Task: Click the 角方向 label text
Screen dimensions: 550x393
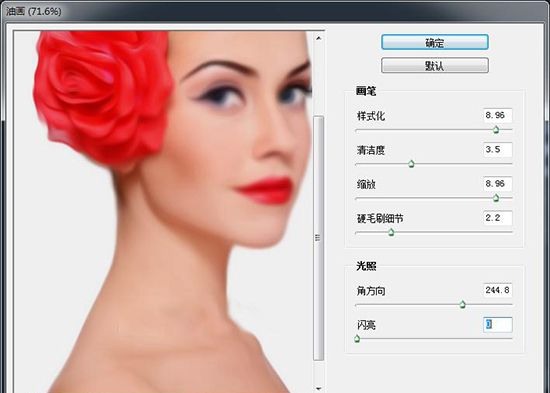Action: [x=371, y=291]
